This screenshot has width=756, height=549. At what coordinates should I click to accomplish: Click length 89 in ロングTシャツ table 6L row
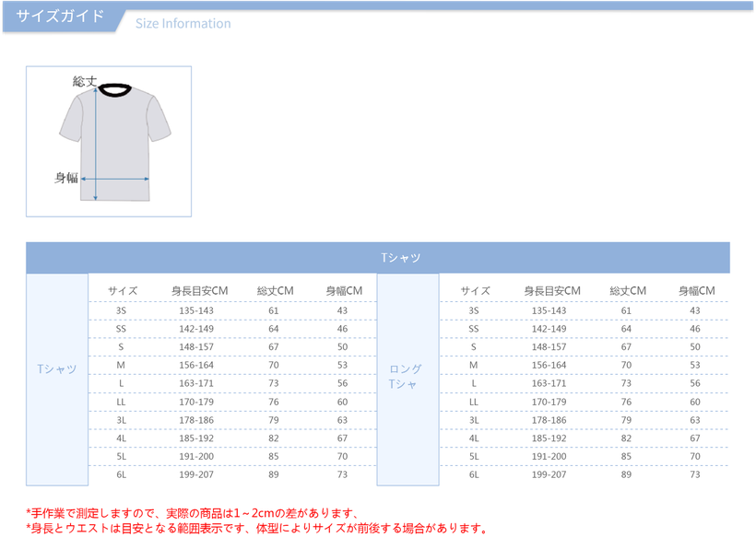tap(626, 474)
